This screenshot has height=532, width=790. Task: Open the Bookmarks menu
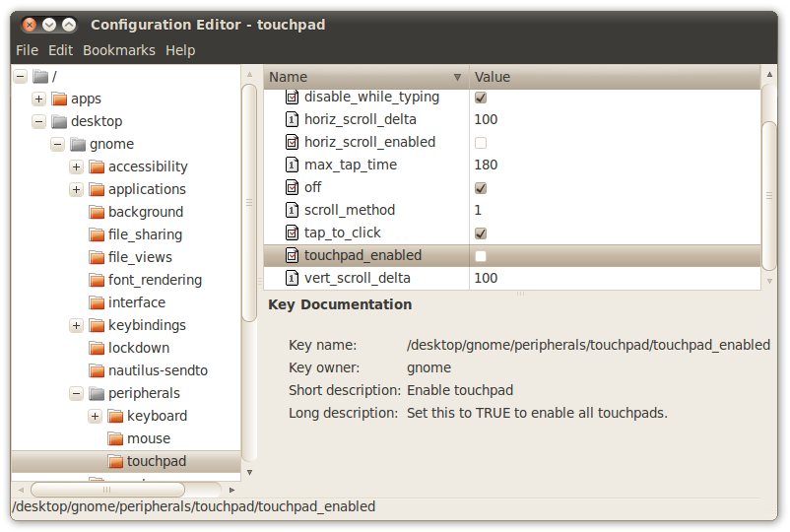119,50
